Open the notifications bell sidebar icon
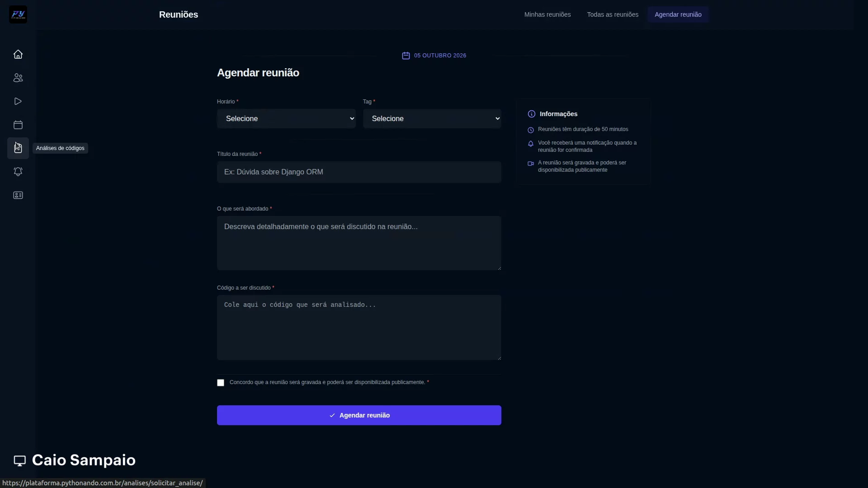The width and height of the screenshot is (868, 488). [18, 172]
